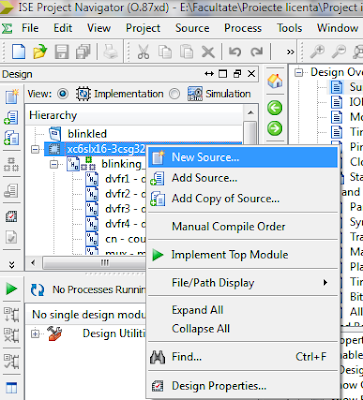Screen dimensions: 363x400
Task: Click the green back arrow icon
Action: (x=275, y=108)
